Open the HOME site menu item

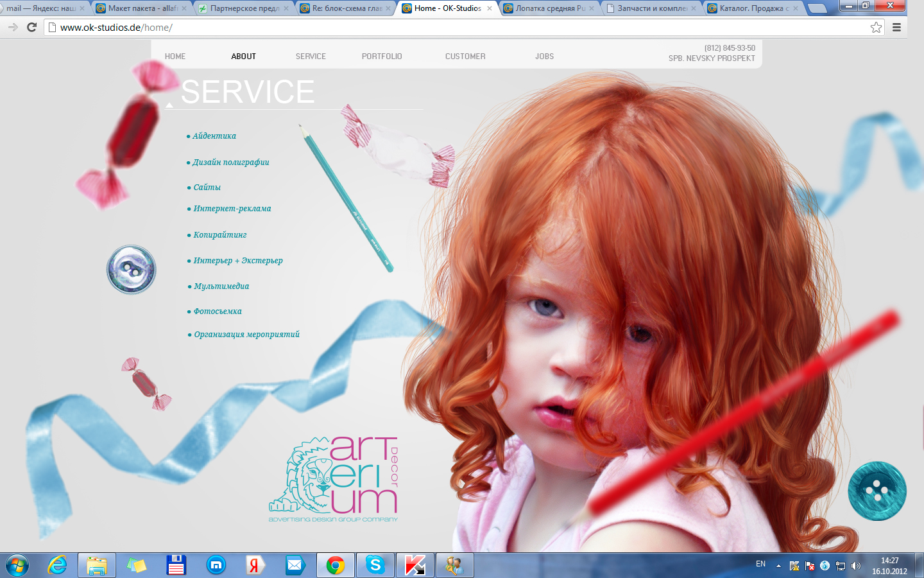pyautogui.click(x=175, y=57)
